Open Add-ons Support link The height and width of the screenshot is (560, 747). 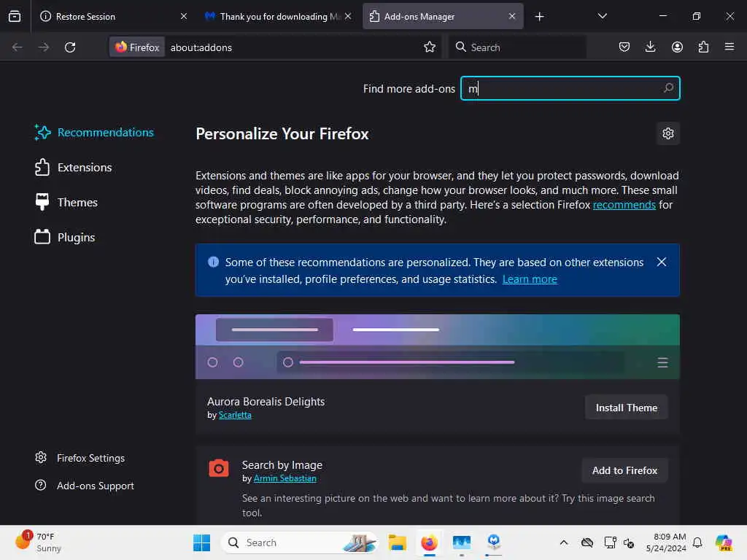[x=85, y=486]
